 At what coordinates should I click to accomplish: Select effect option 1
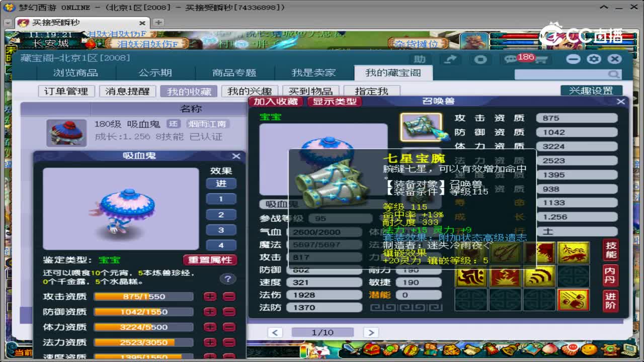(x=221, y=199)
